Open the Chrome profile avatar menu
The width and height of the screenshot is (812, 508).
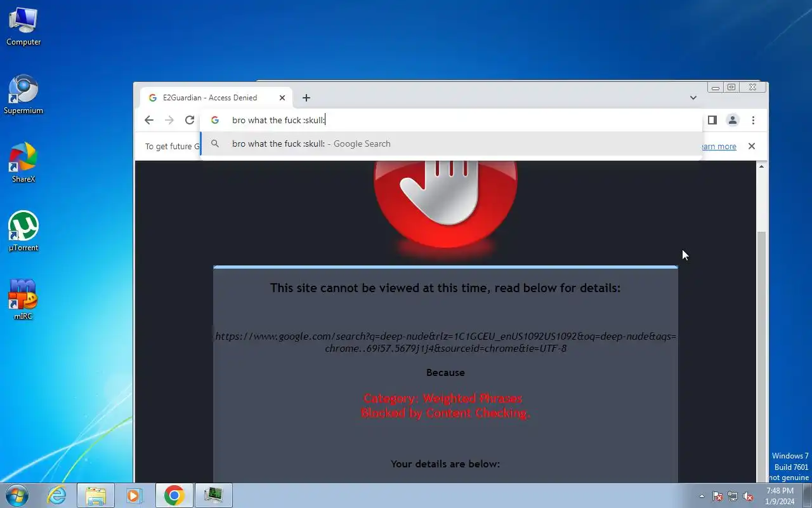coord(733,120)
